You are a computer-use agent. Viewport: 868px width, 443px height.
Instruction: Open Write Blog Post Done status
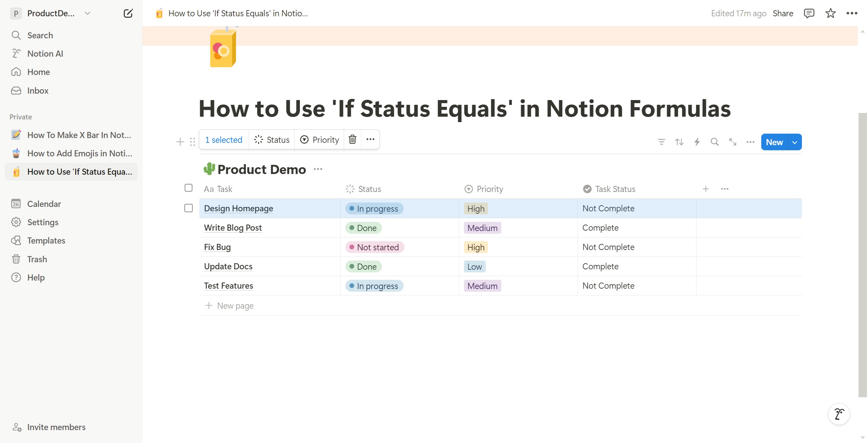point(363,228)
